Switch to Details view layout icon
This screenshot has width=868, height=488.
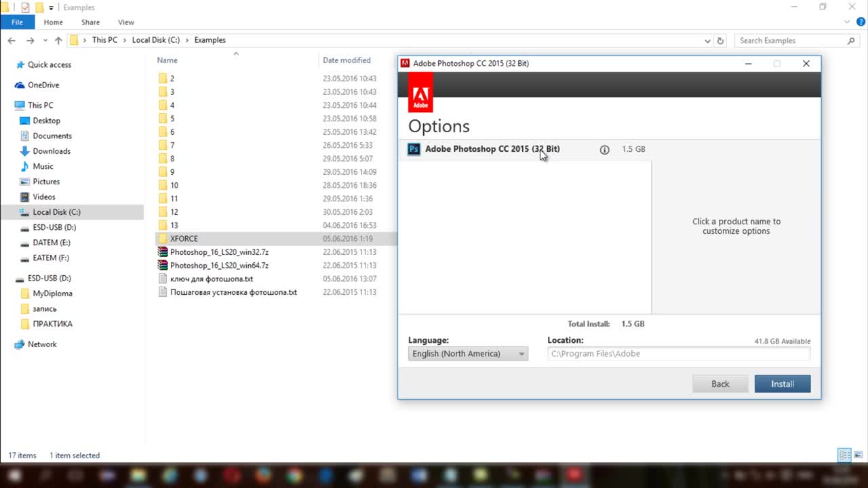pos(844,455)
